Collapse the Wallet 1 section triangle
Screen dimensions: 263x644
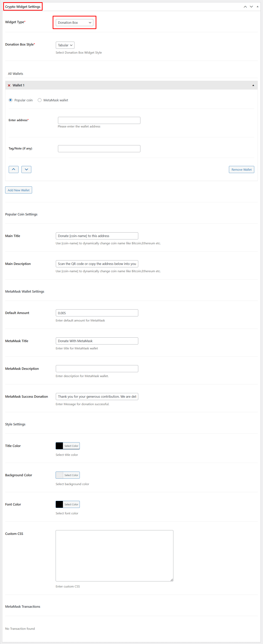coord(253,85)
